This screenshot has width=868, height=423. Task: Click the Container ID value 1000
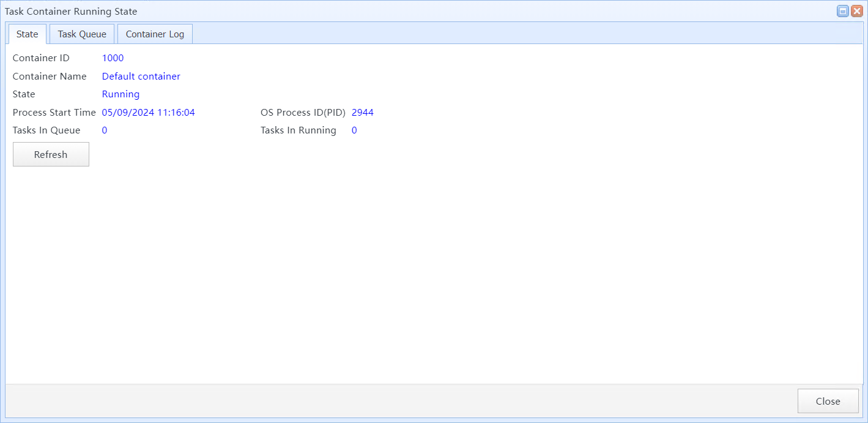coord(113,58)
